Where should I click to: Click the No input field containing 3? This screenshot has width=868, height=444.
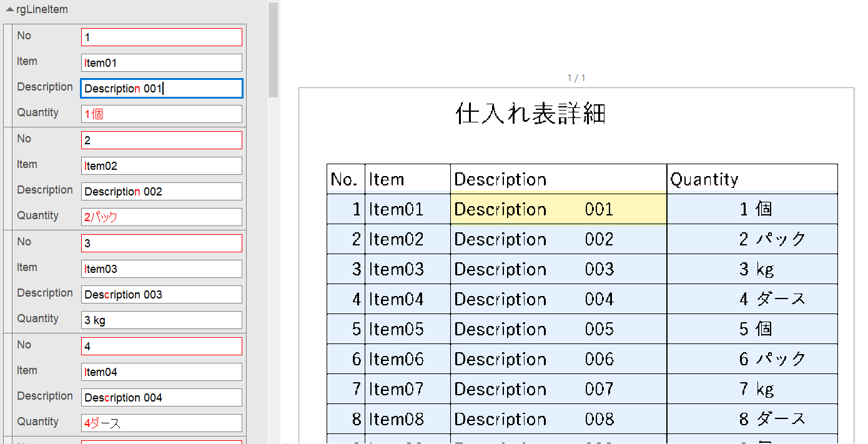(162, 243)
